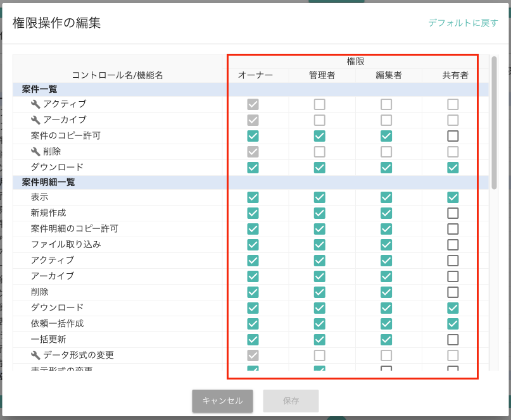This screenshot has height=420, width=511.
Task: Disable 共有者 checkbox in the 表示 row
Action: [453, 197]
